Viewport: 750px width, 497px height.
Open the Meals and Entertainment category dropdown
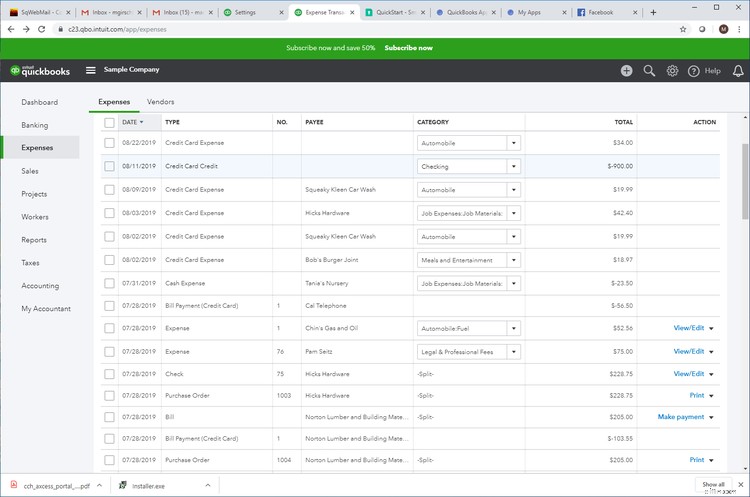coord(514,260)
